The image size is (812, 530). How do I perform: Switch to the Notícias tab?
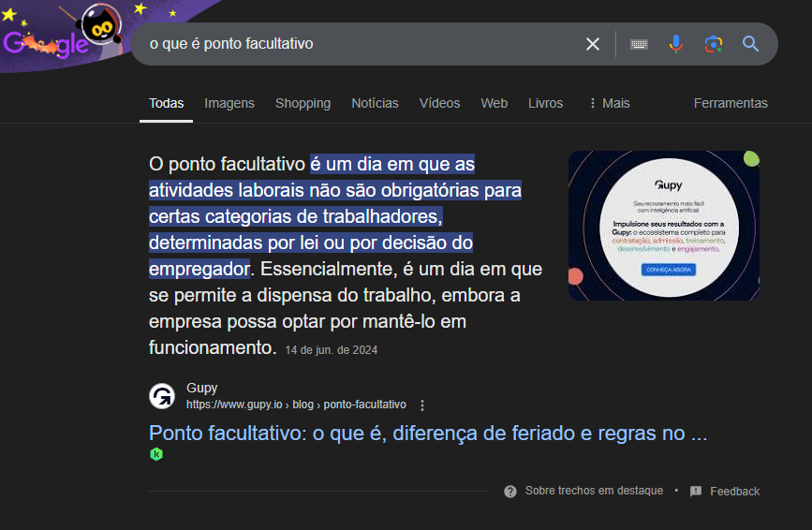coord(375,103)
